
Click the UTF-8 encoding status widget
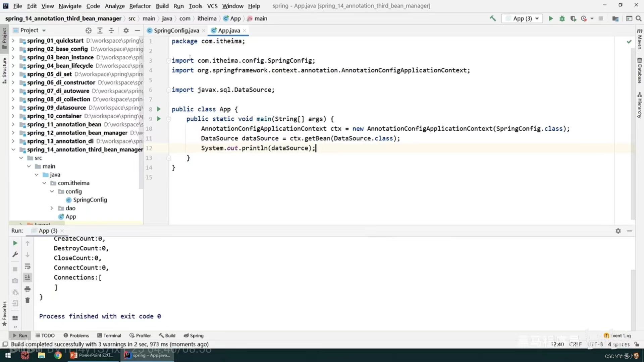click(595, 344)
